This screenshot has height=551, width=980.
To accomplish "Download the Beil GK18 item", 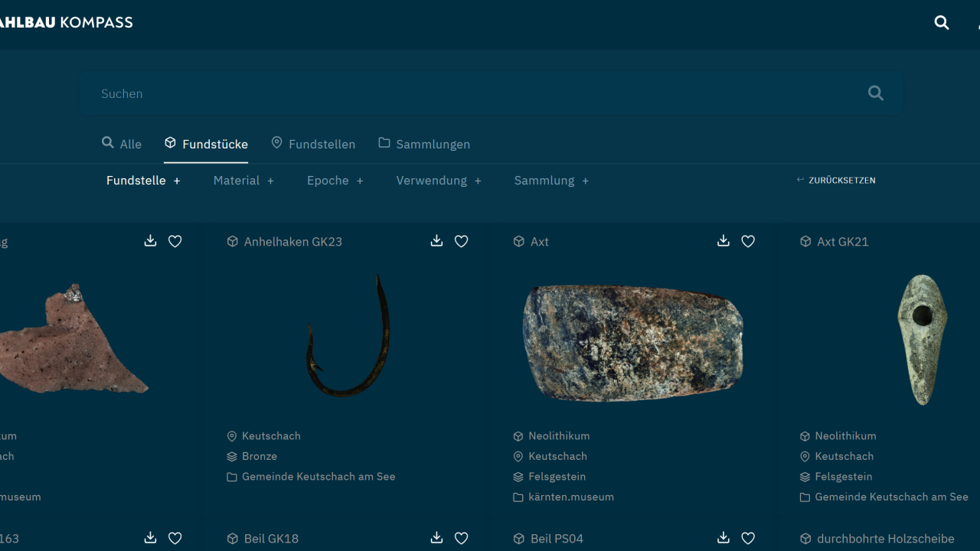I will point(436,538).
